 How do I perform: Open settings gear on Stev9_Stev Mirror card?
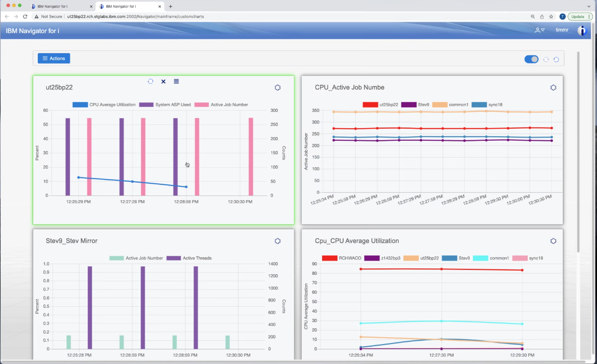point(277,241)
